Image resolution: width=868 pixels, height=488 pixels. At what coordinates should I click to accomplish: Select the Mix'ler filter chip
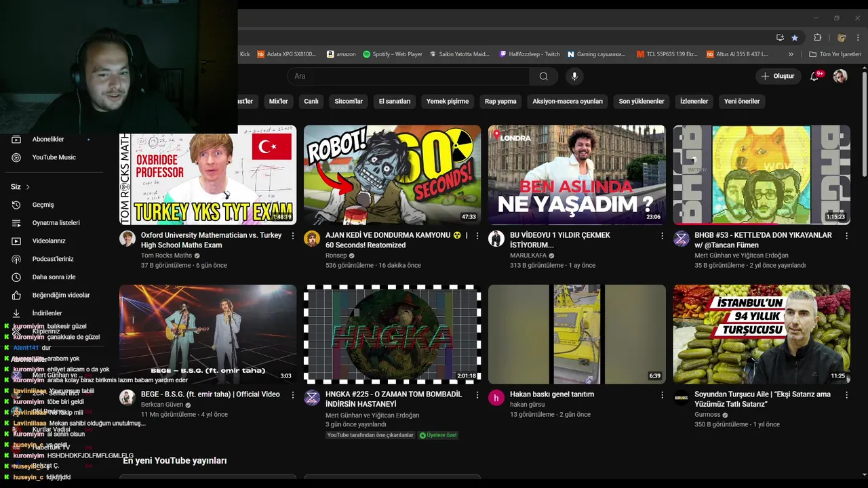[x=279, y=101]
